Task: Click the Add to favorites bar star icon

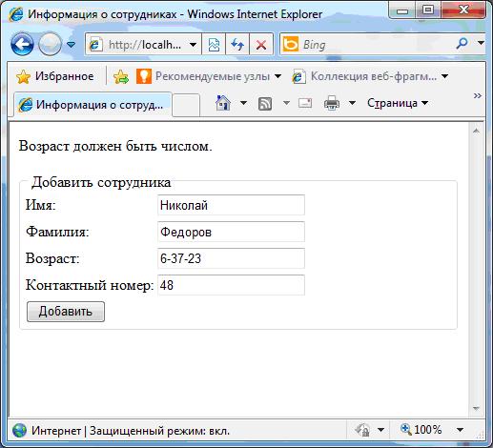Action: click(x=121, y=76)
